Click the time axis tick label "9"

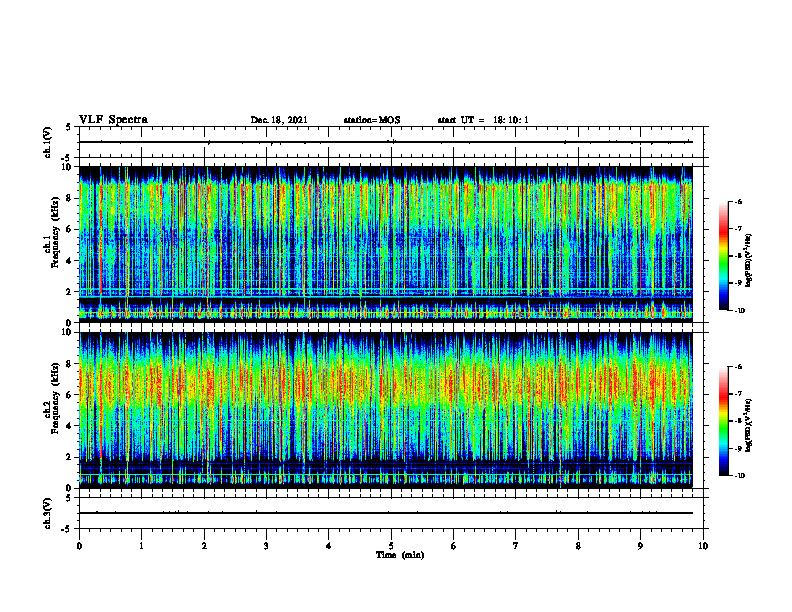(x=640, y=546)
